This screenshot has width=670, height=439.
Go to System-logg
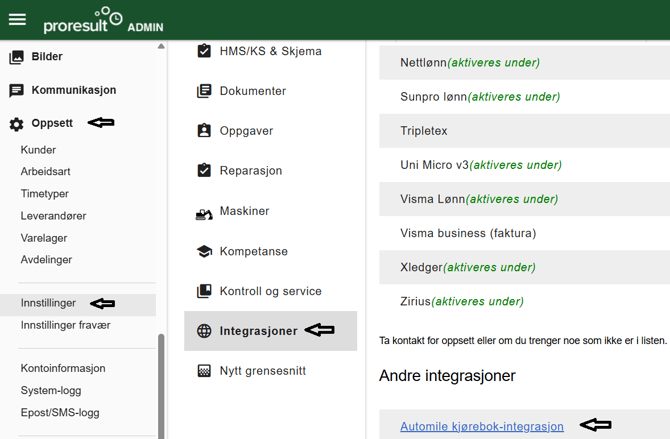coord(51,391)
